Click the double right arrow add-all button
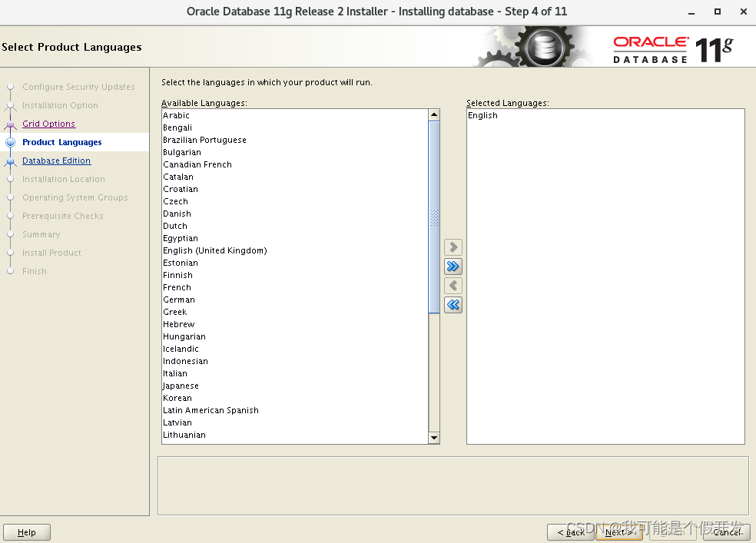This screenshot has height=543, width=756. 453,267
